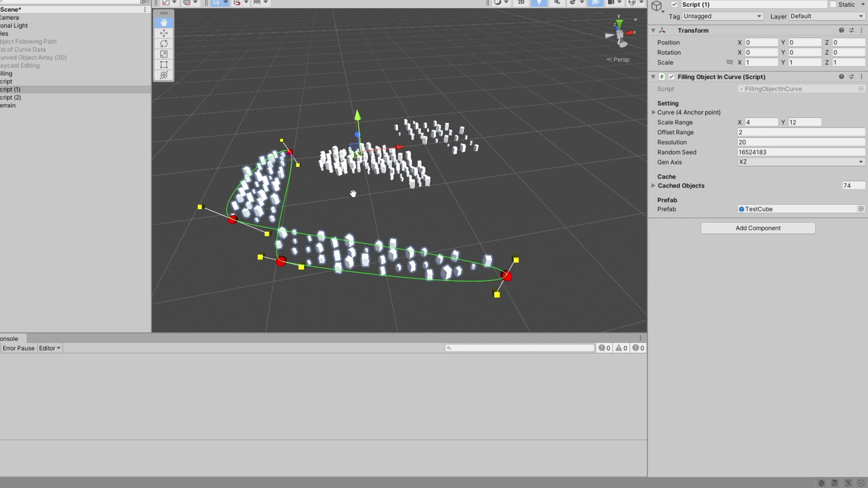Screen dimensions: 868x488
Task: Disable the Filling Object In Curve script checkbox
Action: pos(671,77)
